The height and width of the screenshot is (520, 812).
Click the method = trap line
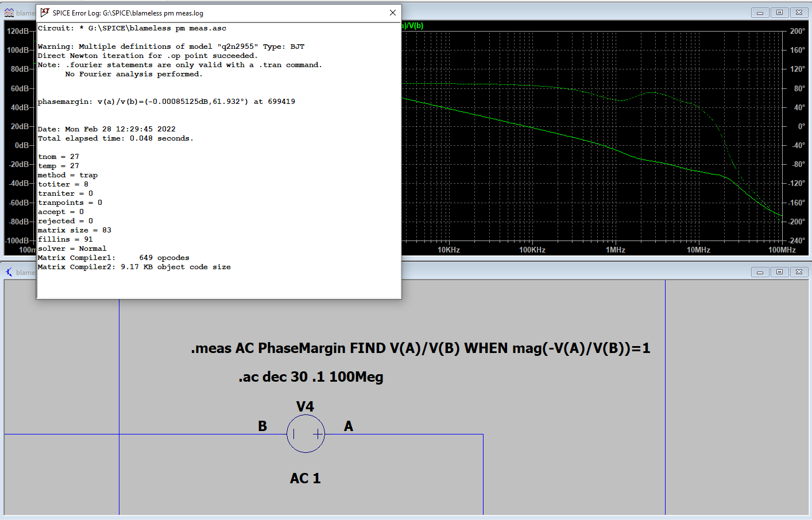(x=68, y=175)
